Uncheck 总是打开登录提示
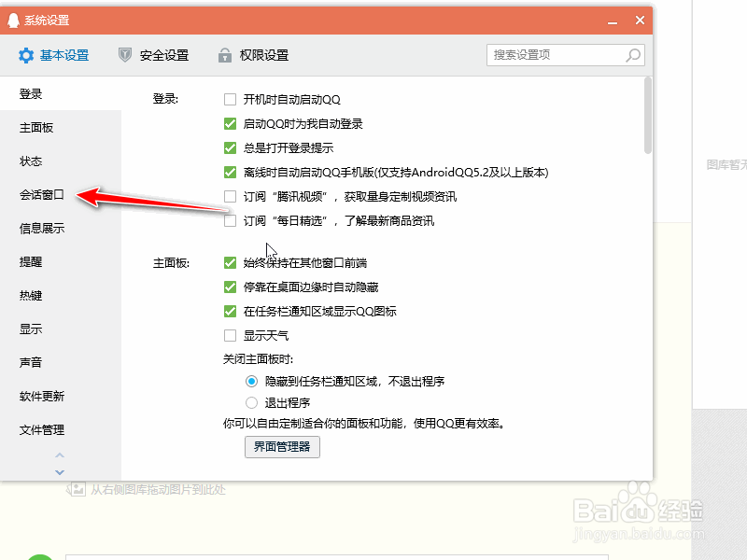 [x=230, y=148]
